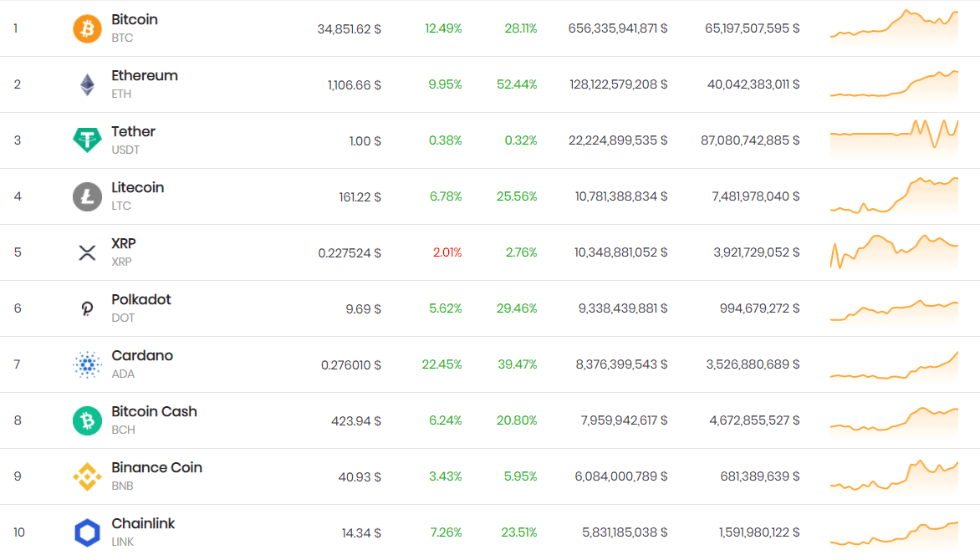Screen dimensions: 980x560
Task: Open the Tether coin name link
Action: [133, 131]
